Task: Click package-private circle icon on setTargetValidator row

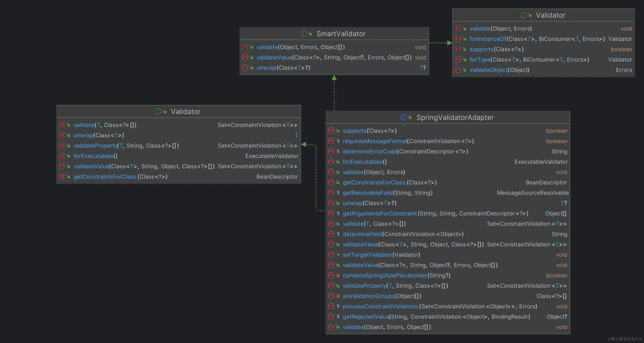Action: coord(338,255)
